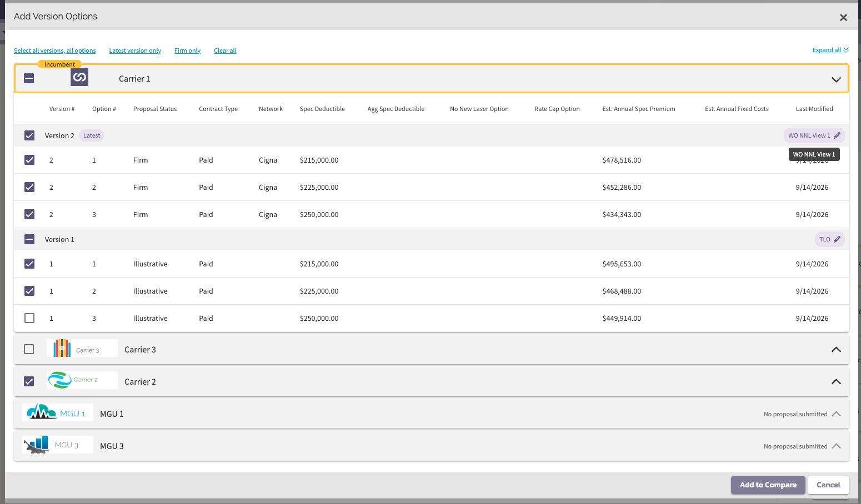
Task: Click the $468,488.00 premium value
Action: [x=622, y=291]
